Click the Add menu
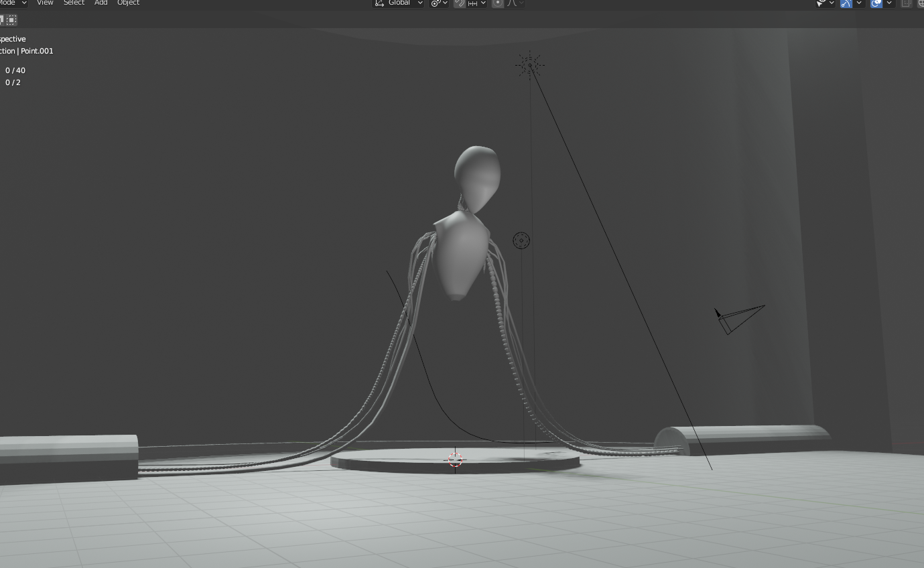 (x=101, y=3)
